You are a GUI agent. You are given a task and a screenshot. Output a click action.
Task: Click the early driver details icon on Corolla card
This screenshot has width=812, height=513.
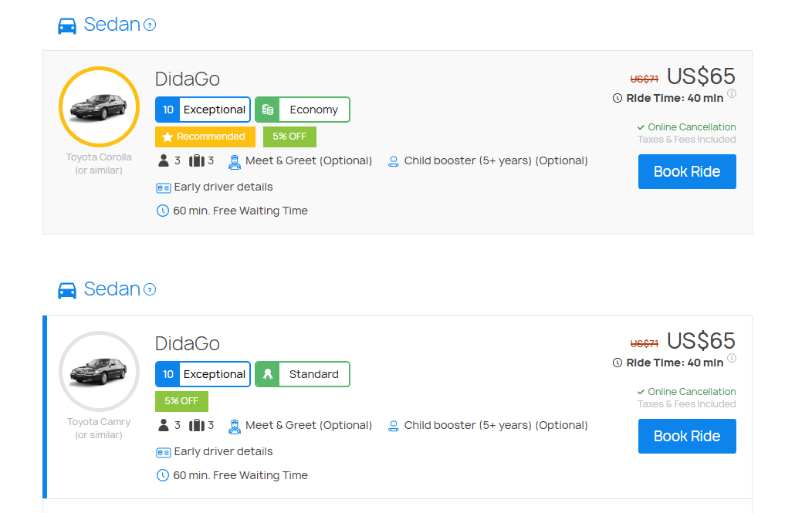coord(163,188)
